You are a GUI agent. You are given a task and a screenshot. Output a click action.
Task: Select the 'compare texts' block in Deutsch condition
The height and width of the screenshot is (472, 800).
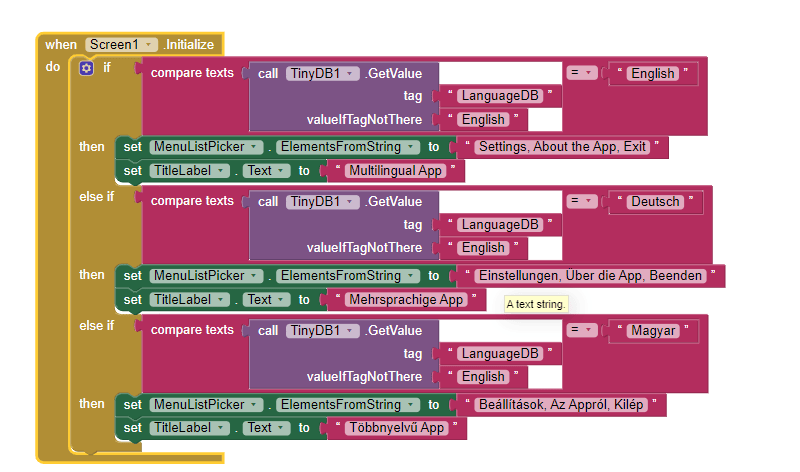[x=192, y=201]
